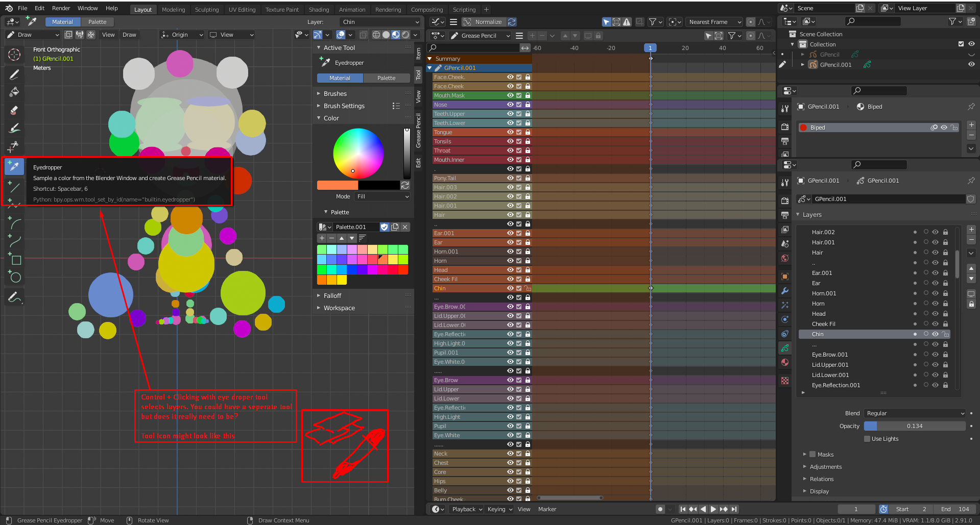Switch to the Animation workspace tab
Viewport: 980px width, 525px height.
[352, 10]
